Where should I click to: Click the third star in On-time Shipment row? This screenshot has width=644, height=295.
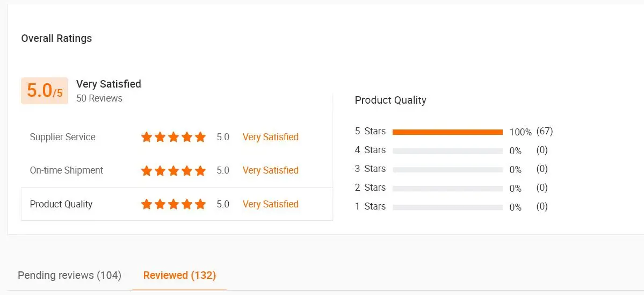click(173, 171)
